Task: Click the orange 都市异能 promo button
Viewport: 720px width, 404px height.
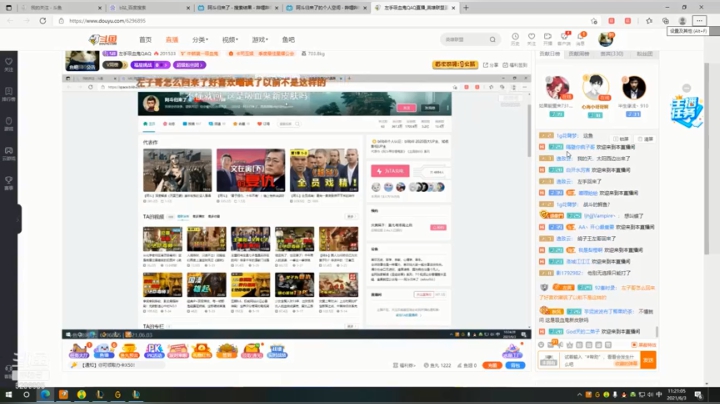Action: [x=455, y=65]
